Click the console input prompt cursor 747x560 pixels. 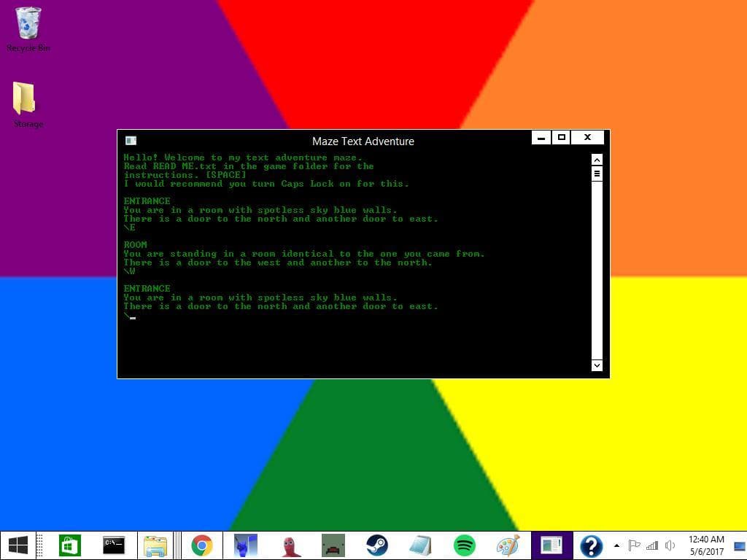(133, 318)
